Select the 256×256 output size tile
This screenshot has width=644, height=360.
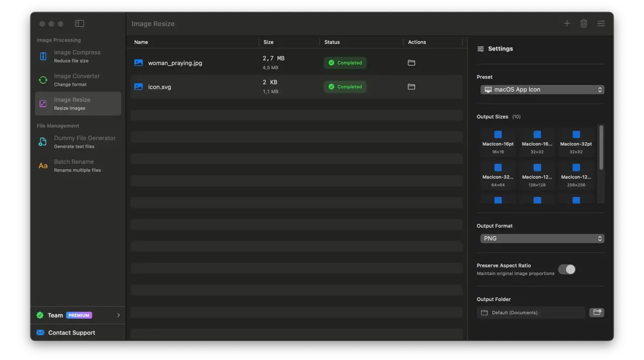click(x=576, y=175)
